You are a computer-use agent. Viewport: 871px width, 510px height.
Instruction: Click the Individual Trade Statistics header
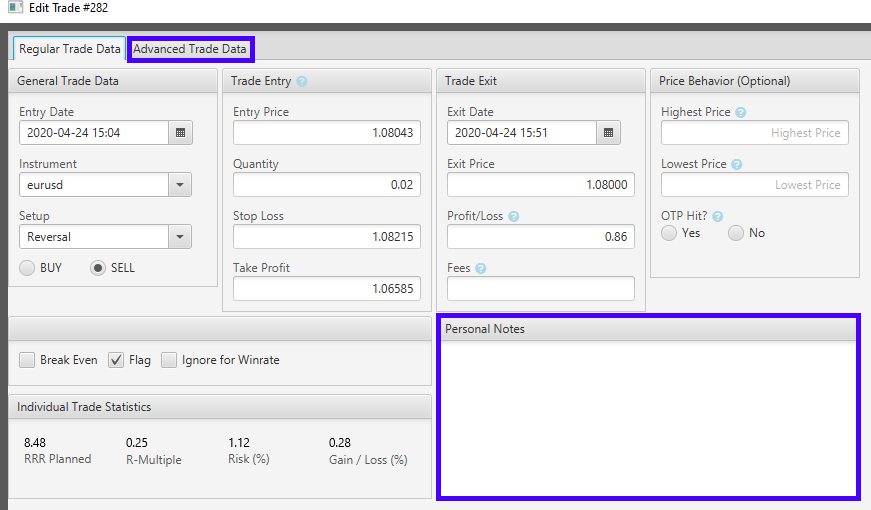click(x=220, y=407)
